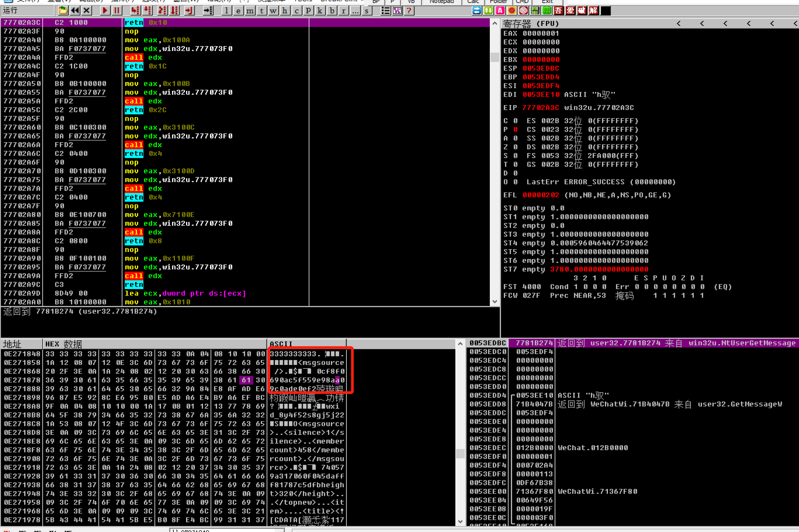The image size is (799, 532).
Task: Click the Step Over toolbar icon
Action: 147,11
